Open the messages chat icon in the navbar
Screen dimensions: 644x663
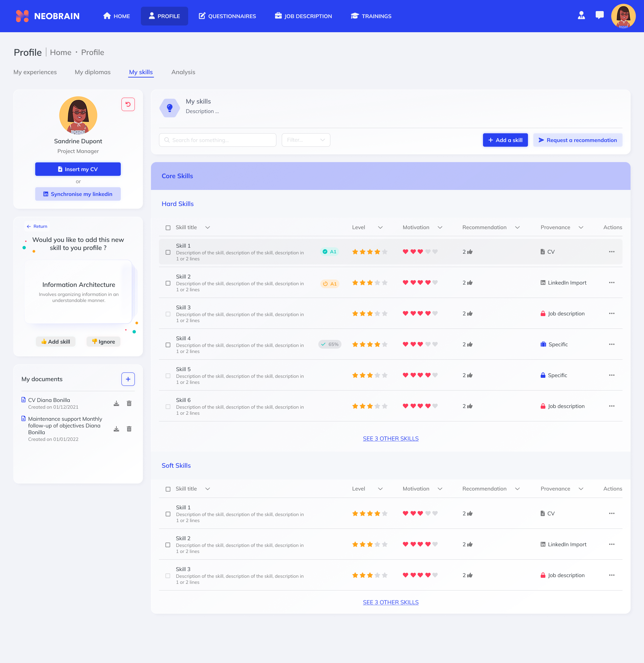(x=599, y=15)
